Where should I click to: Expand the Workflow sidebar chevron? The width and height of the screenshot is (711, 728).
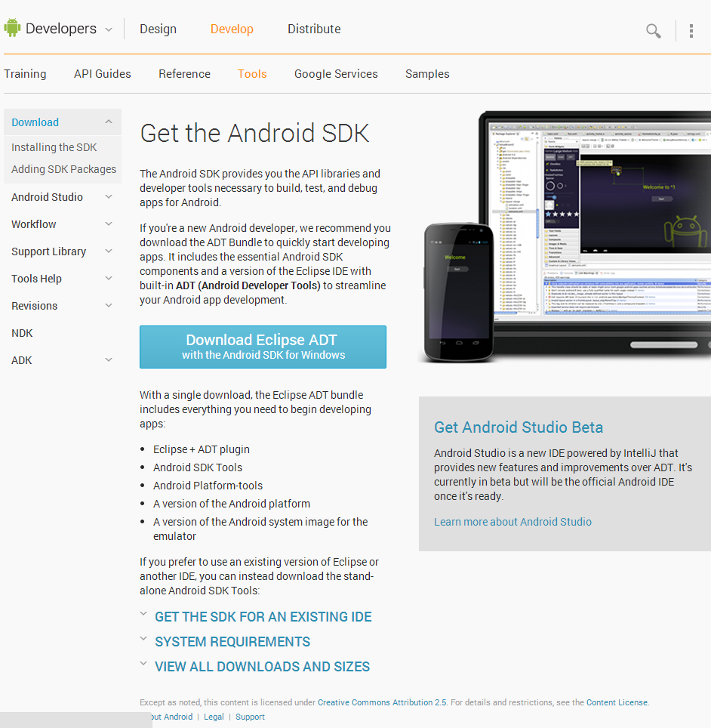[x=109, y=224]
